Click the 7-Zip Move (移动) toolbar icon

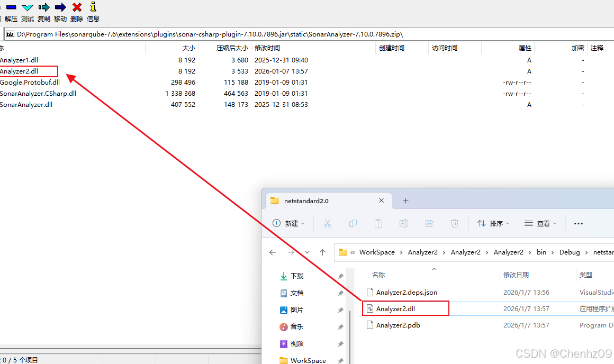[60, 7]
